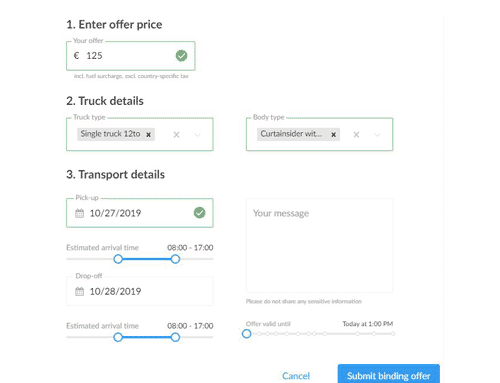Click the Pick-up date field 10/27/2019
The height and width of the screenshot is (383, 500).
point(140,213)
